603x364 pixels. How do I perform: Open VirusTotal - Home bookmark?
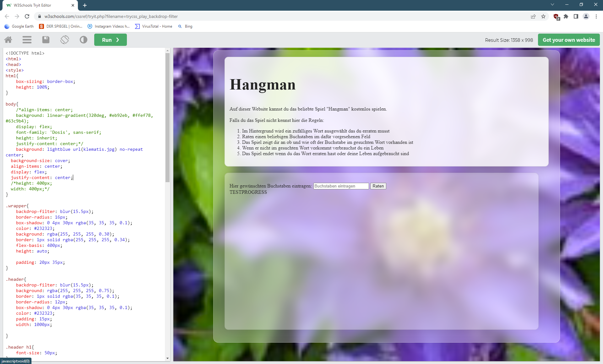(x=154, y=26)
